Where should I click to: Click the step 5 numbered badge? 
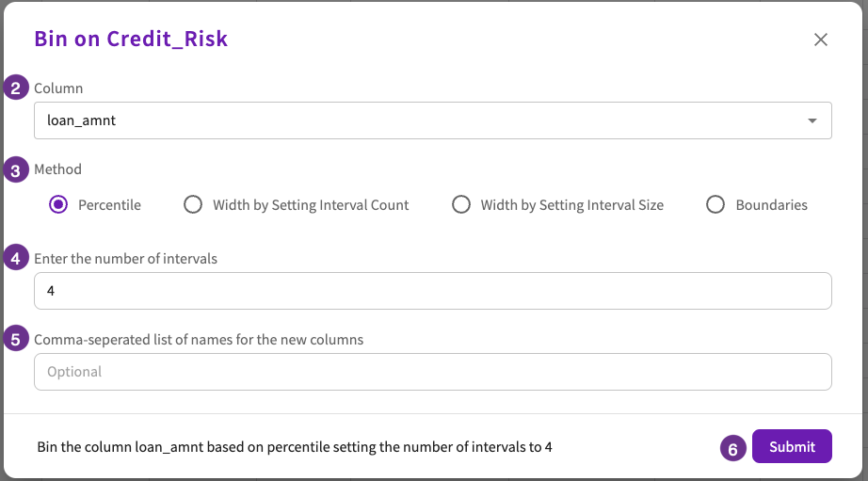pyautogui.click(x=16, y=338)
